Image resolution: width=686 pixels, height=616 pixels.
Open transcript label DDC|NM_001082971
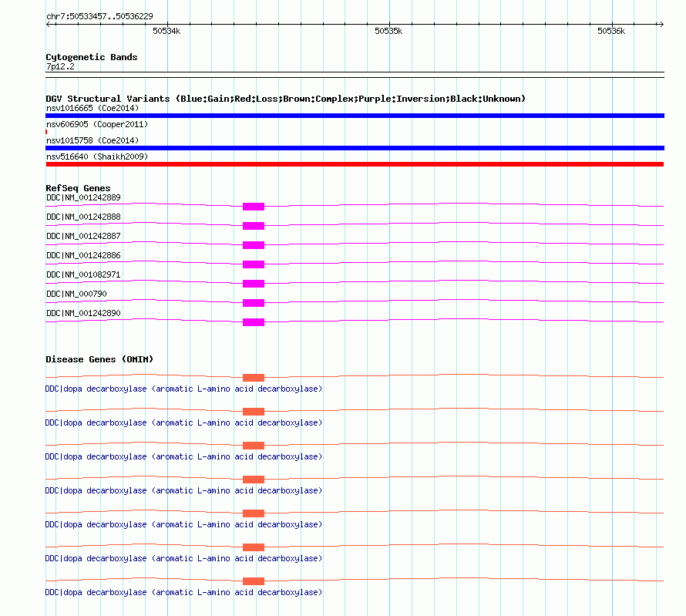click(x=83, y=274)
